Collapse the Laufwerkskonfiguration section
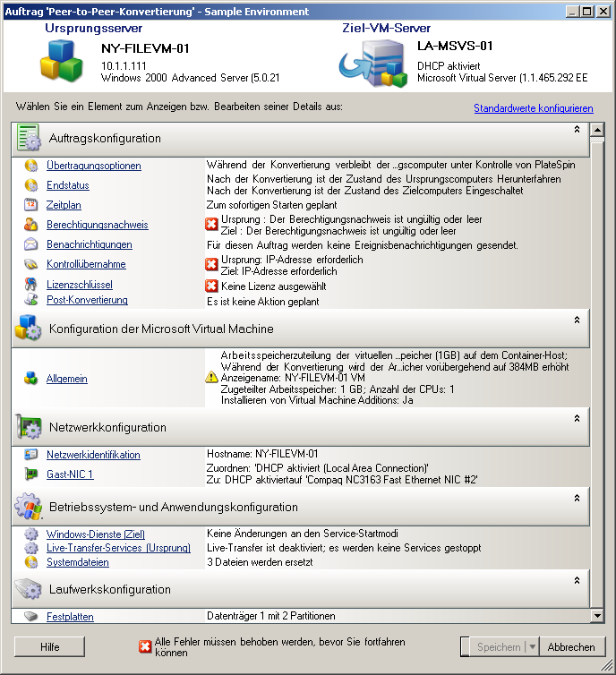The width and height of the screenshot is (616, 675). pos(577,580)
